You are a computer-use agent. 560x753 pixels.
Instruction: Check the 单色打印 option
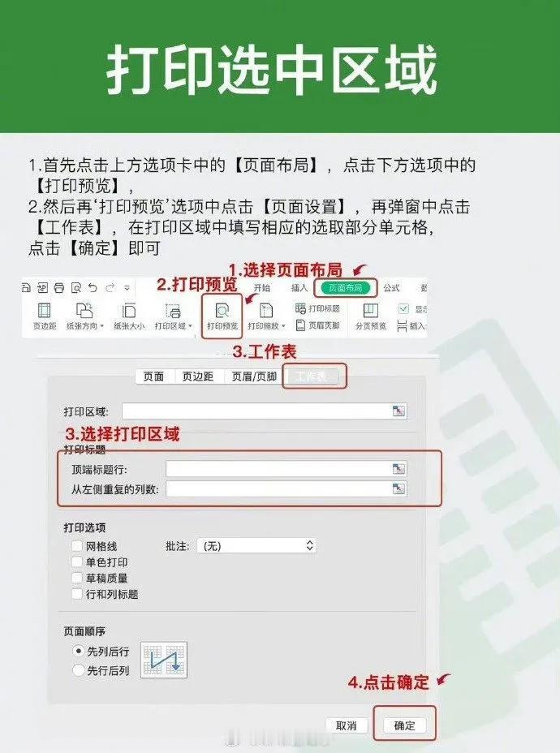point(77,562)
